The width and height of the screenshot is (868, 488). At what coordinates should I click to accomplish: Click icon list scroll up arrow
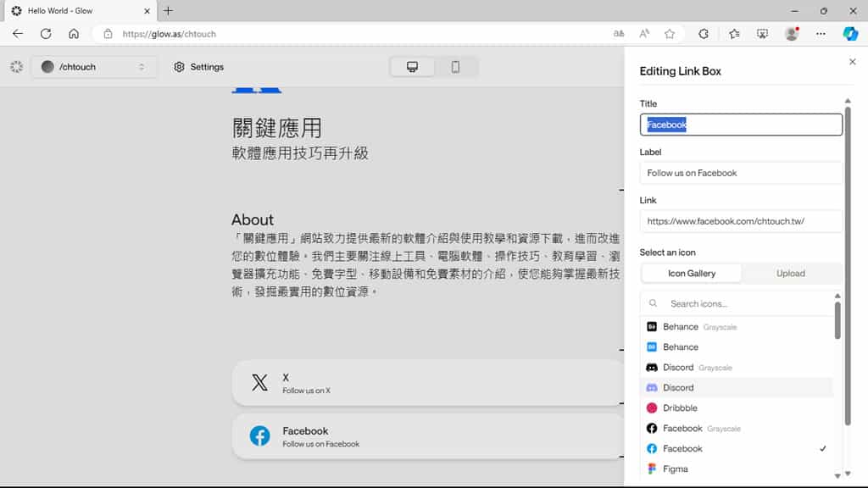tap(837, 296)
